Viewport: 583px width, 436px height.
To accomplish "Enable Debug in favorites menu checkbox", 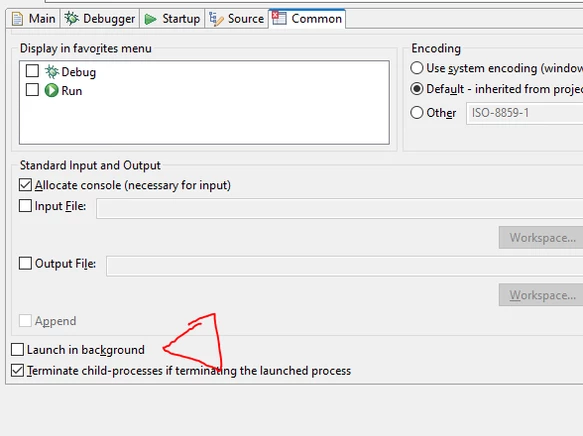I will click(x=32, y=71).
